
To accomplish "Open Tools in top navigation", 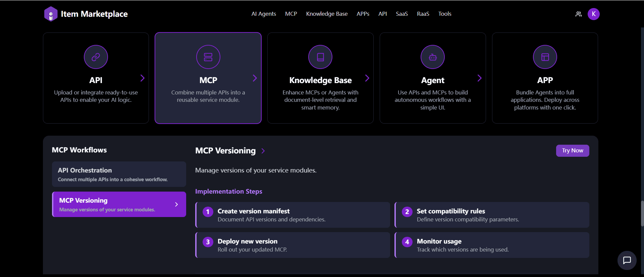I will pyautogui.click(x=445, y=14).
